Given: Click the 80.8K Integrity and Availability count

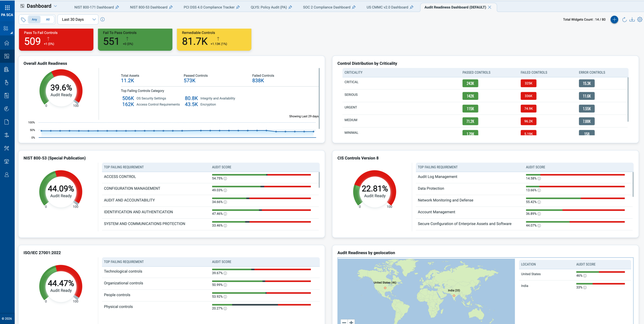Looking at the screenshot, I should point(191,98).
